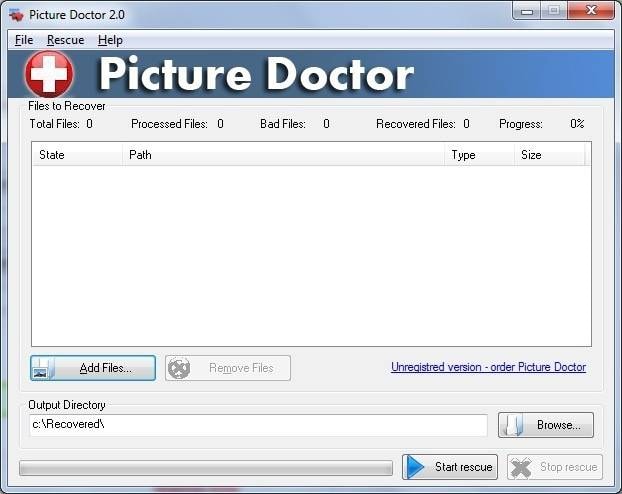
Task: Close the Picture Doctor window
Action: [591, 10]
